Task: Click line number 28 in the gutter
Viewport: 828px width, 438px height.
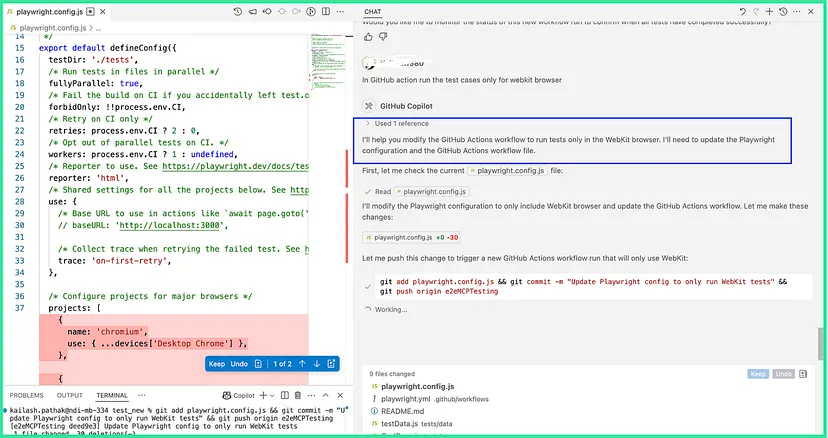Action: (x=20, y=201)
